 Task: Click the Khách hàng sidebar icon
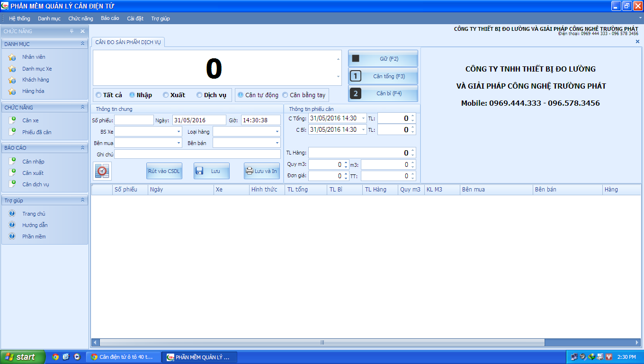pos(12,80)
